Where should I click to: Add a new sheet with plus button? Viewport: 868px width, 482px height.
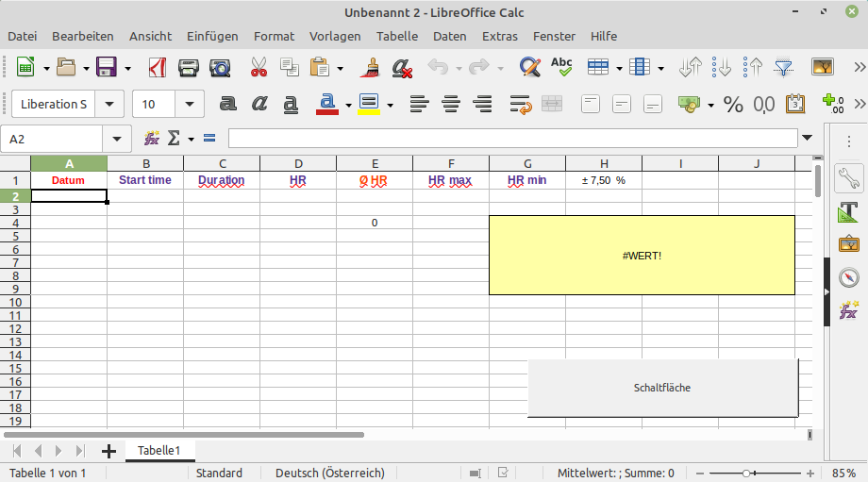coord(108,451)
